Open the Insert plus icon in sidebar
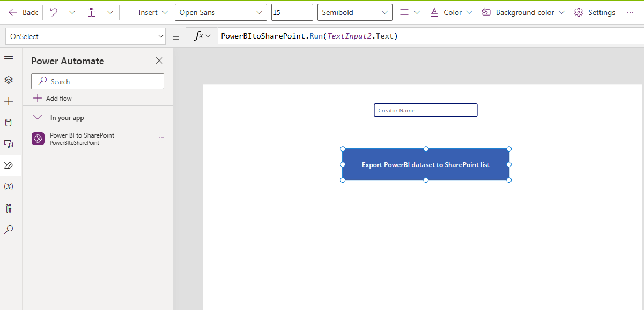644x310 pixels. pyautogui.click(x=8, y=101)
